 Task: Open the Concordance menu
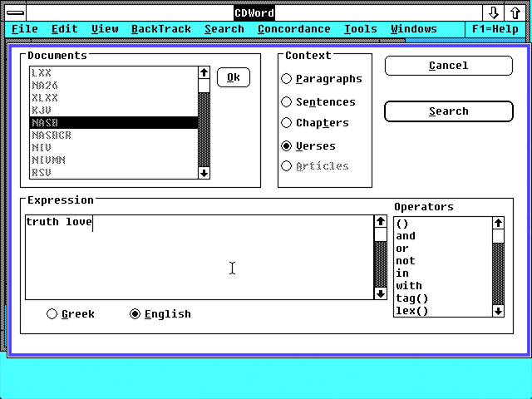[x=293, y=29]
